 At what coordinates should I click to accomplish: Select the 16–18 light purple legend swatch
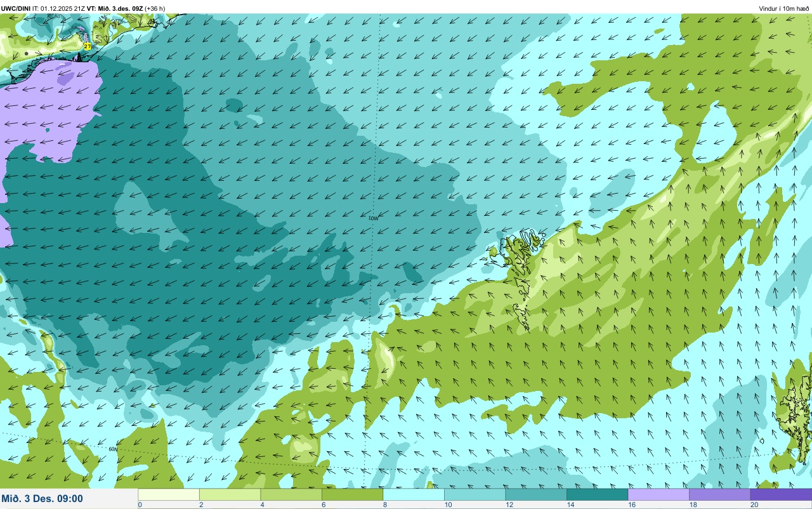click(658, 494)
